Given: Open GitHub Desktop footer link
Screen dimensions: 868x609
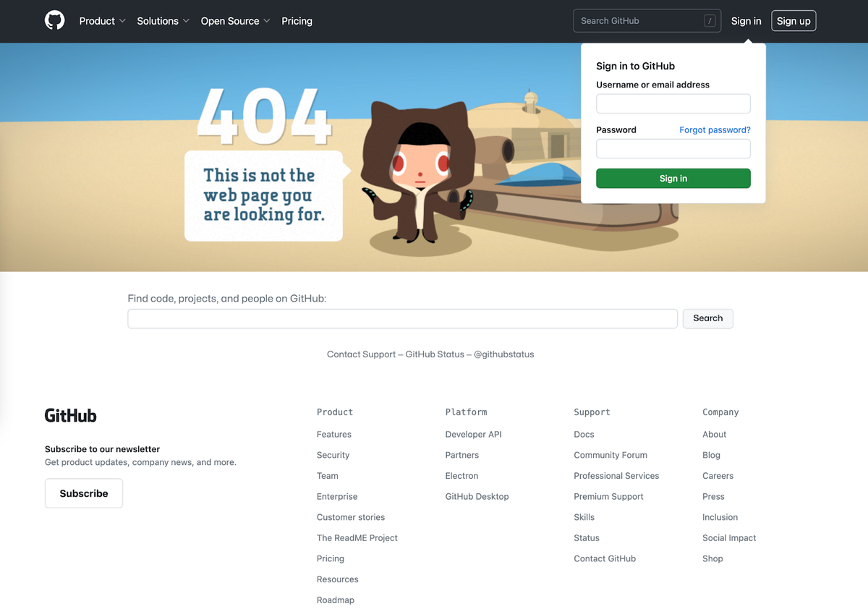Looking at the screenshot, I should pyautogui.click(x=477, y=497).
